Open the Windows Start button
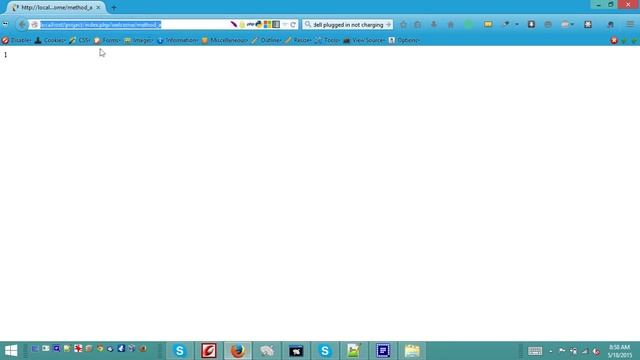The image size is (640, 360). click(x=11, y=351)
